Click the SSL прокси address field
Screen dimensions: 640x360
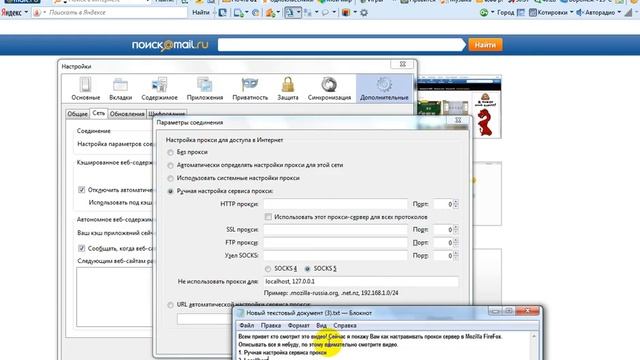[x=335, y=230]
